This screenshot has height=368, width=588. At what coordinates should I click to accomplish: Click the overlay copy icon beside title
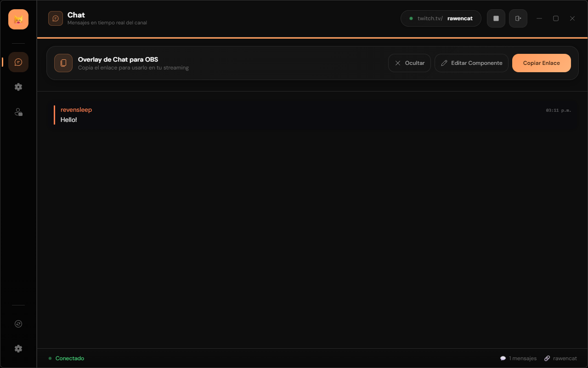pos(63,63)
